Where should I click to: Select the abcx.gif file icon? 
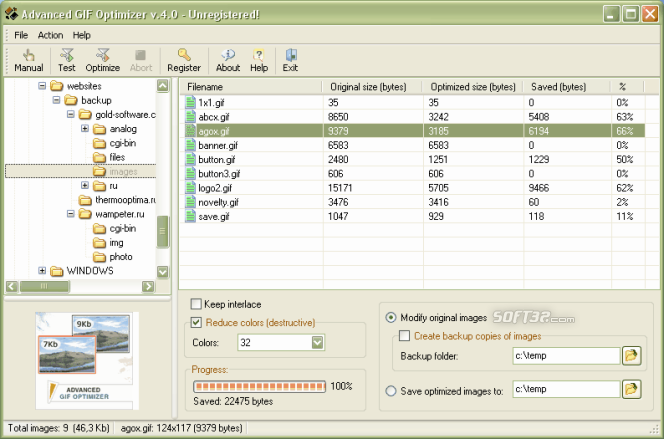pos(190,117)
